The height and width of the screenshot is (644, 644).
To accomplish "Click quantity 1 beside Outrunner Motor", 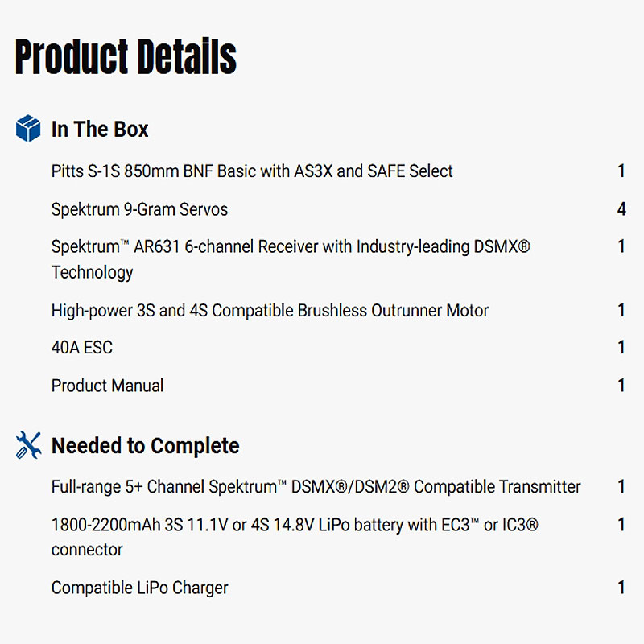I will click(621, 311).
